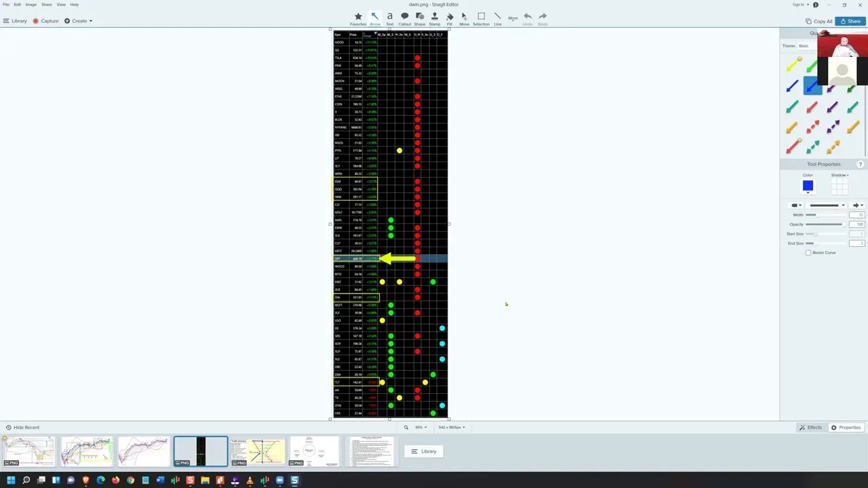
Task: Open the blue Color swatch picker
Action: point(808,186)
